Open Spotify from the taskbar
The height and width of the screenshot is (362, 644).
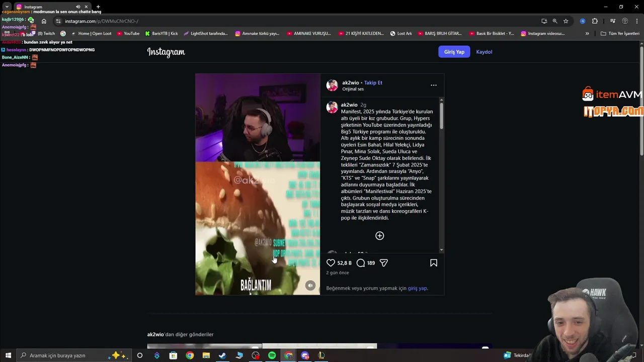pyautogui.click(x=272, y=355)
